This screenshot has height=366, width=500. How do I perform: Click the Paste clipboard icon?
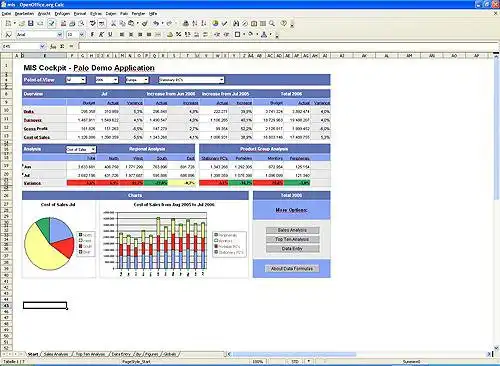pyautogui.click(x=131, y=23)
